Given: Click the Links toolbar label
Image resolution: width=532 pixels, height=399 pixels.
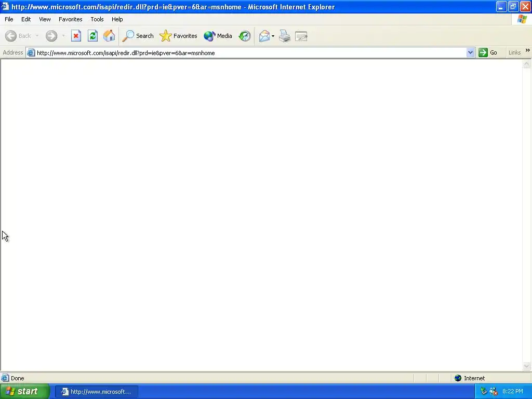Looking at the screenshot, I should coord(514,52).
